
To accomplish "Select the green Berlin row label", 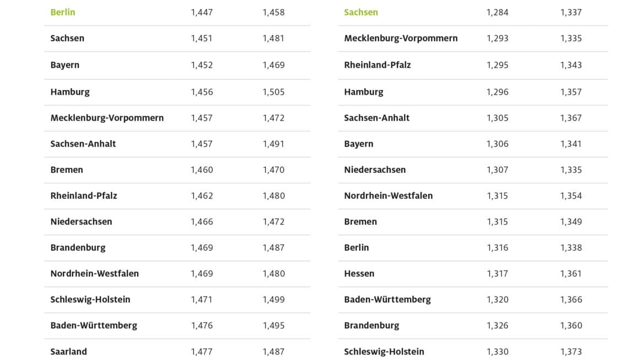I will [63, 12].
